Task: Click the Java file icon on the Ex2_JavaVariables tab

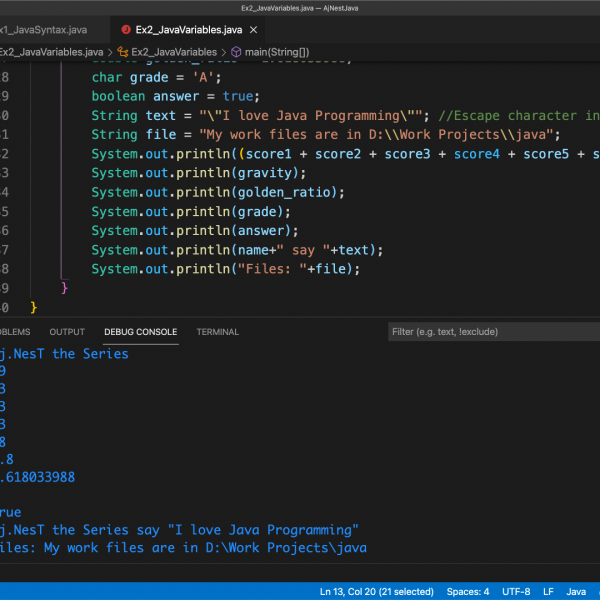Action: point(126,29)
